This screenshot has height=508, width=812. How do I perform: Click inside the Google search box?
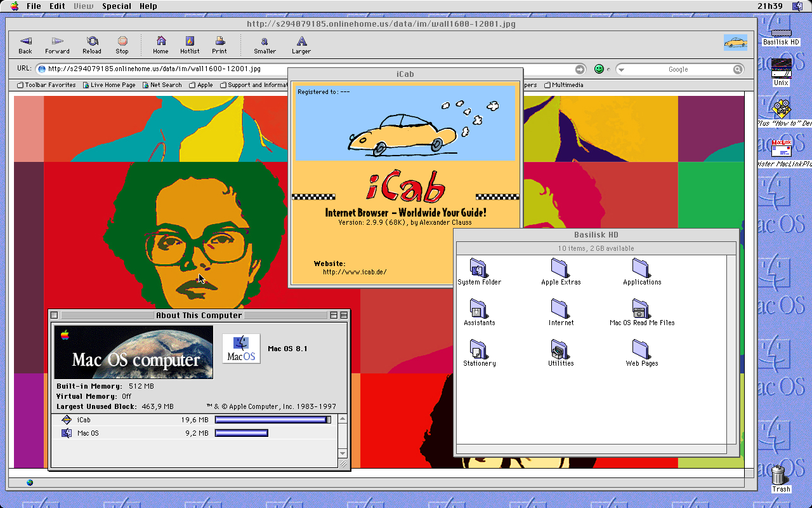point(678,69)
